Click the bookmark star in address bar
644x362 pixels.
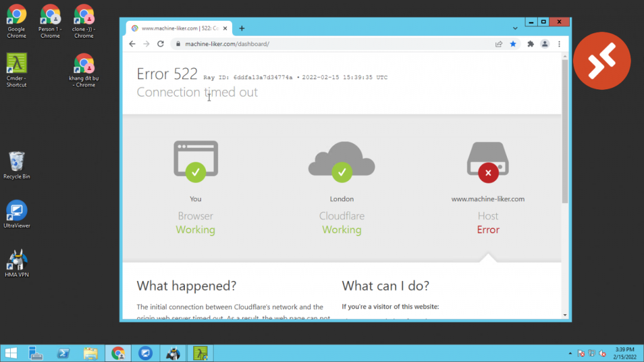[x=513, y=44]
